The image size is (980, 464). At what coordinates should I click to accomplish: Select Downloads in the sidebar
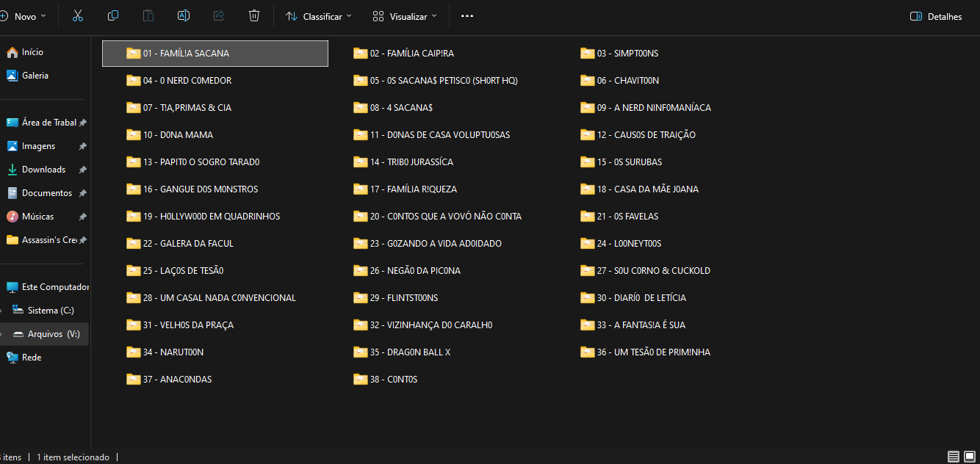pyautogui.click(x=43, y=170)
